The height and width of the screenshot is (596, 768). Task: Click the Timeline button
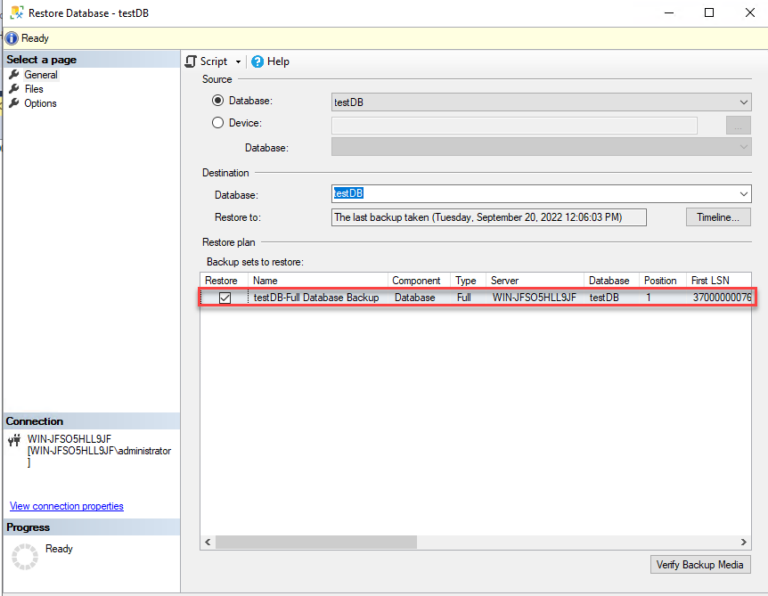point(717,217)
